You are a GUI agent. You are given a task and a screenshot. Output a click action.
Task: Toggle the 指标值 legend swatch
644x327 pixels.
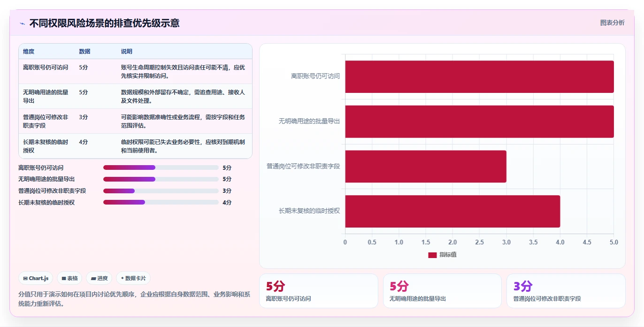click(x=432, y=255)
